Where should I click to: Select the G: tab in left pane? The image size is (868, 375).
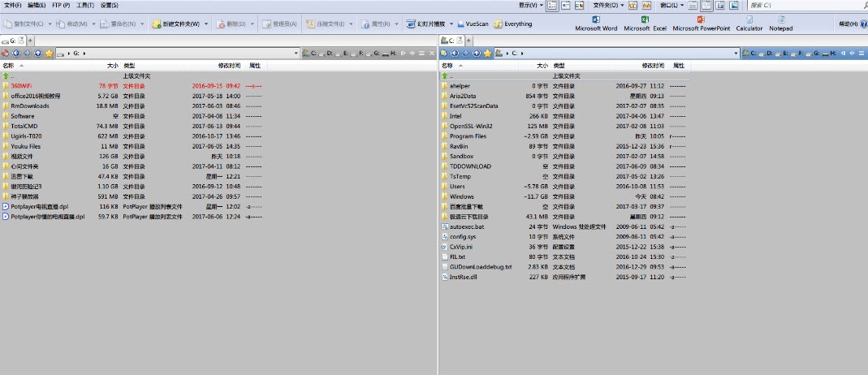pos(13,41)
